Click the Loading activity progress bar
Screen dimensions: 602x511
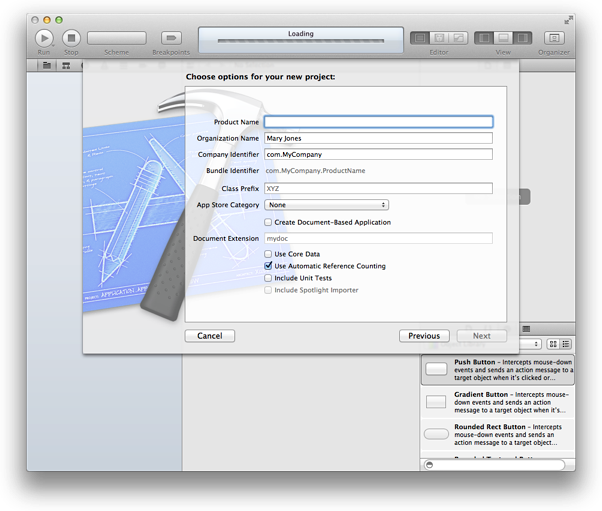[x=301, y=41]
